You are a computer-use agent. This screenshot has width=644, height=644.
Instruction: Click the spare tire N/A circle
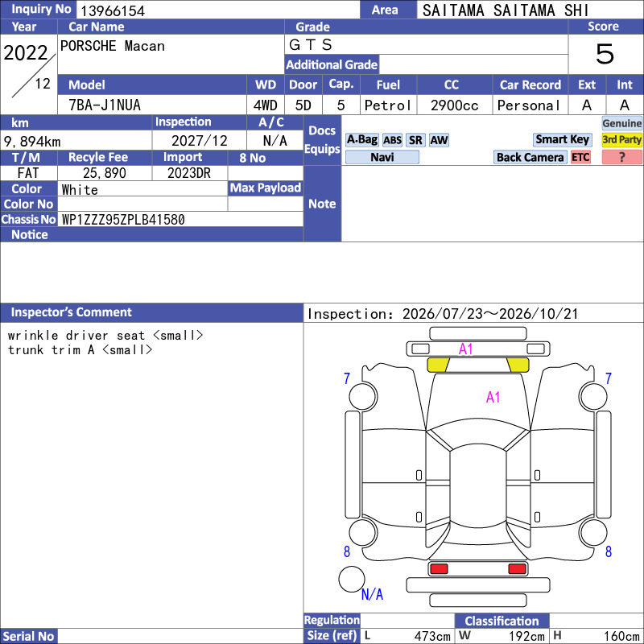point(352,579)
